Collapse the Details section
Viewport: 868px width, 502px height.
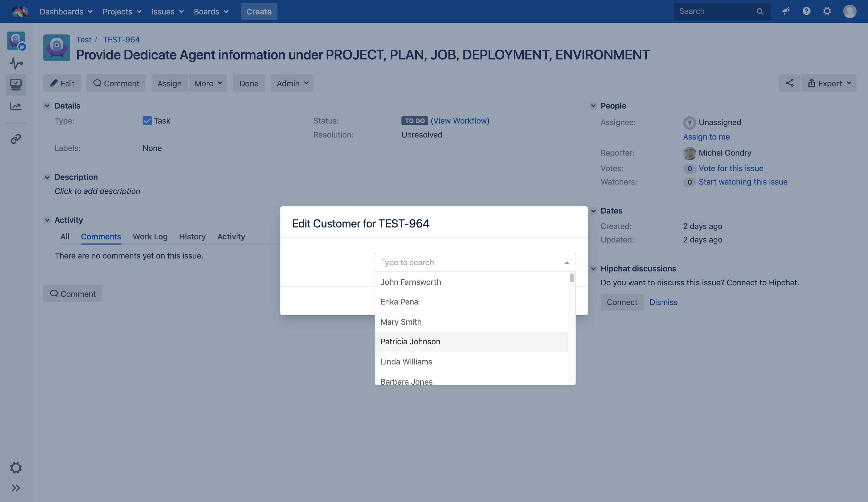pos(47,106)
